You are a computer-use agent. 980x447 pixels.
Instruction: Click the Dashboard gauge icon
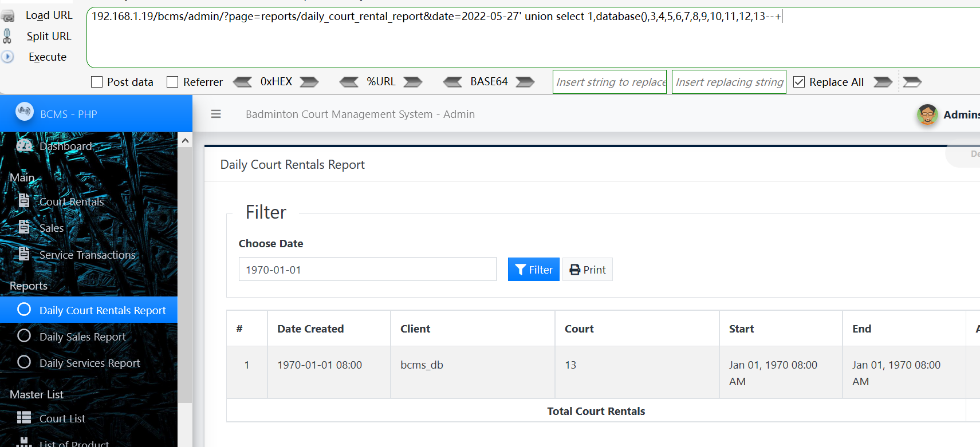pyautogui.click(x=24, y=145)
